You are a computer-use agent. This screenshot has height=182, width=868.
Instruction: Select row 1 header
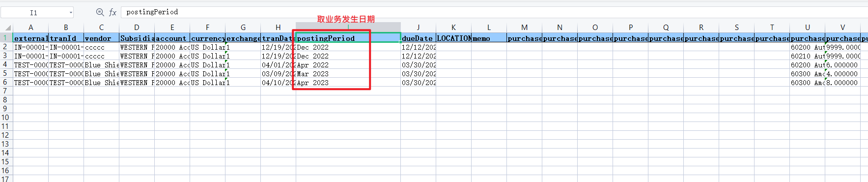(6, 38)
